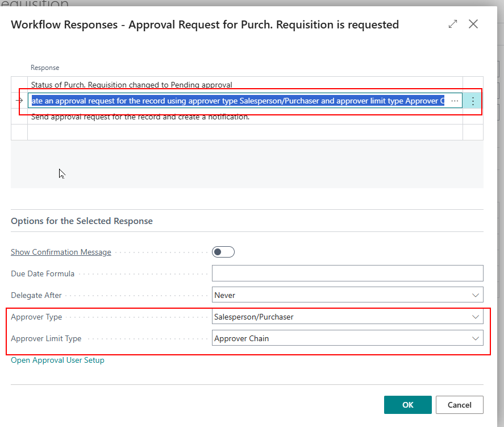This screenshot has height=427, width=504.
Task: Select the Status of Purch. Requisition response row
Action: coord(132,85)
